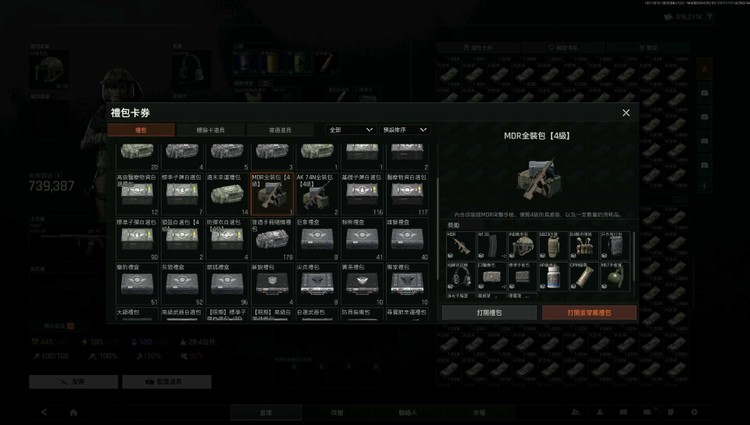Click the orange 打開並穿戴禮包 button
The height and width of the screenshot is (425, 750).
589,313
